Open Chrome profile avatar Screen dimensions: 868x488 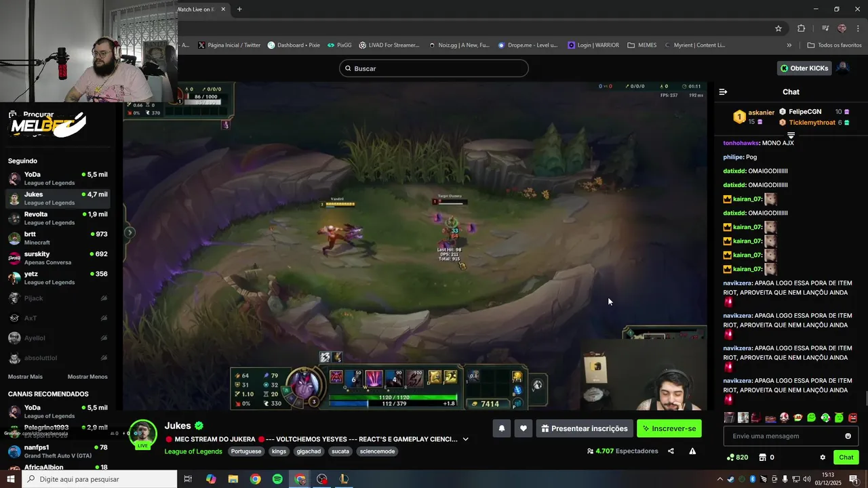842,28
